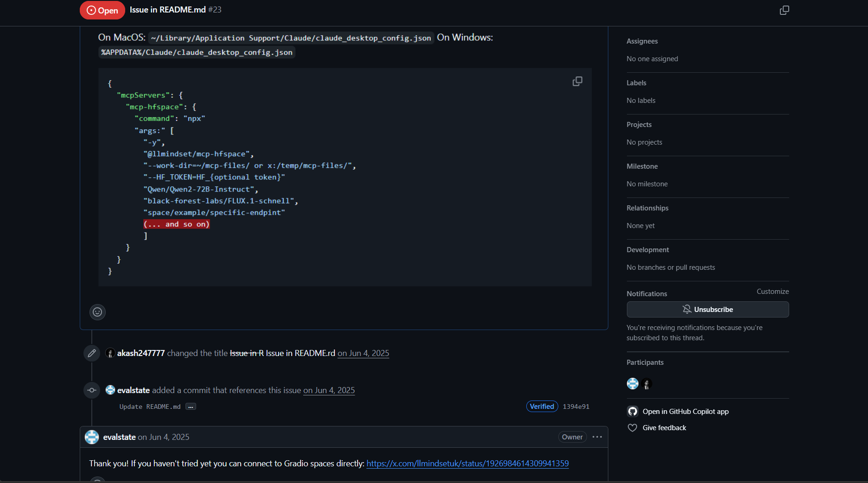
Task: Click the No branches or pull requests text
Action: (x=670, y=267)
